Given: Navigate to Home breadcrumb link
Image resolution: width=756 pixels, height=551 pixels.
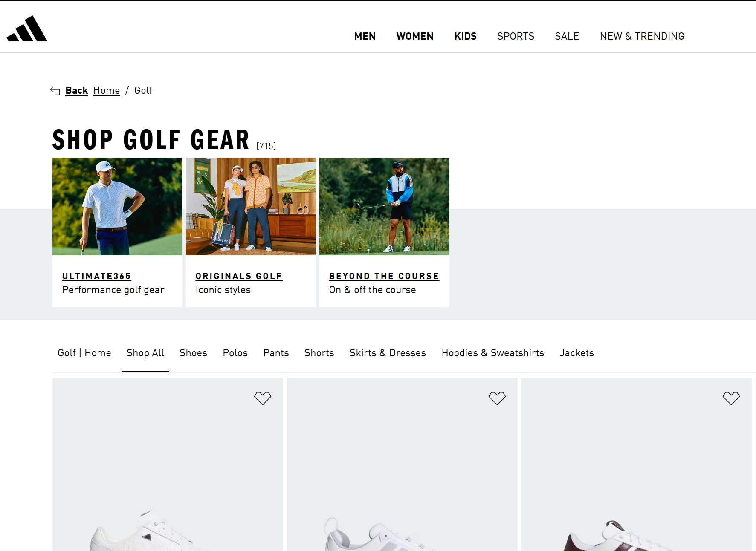Looking at the screenshot, I should [107, 90].
